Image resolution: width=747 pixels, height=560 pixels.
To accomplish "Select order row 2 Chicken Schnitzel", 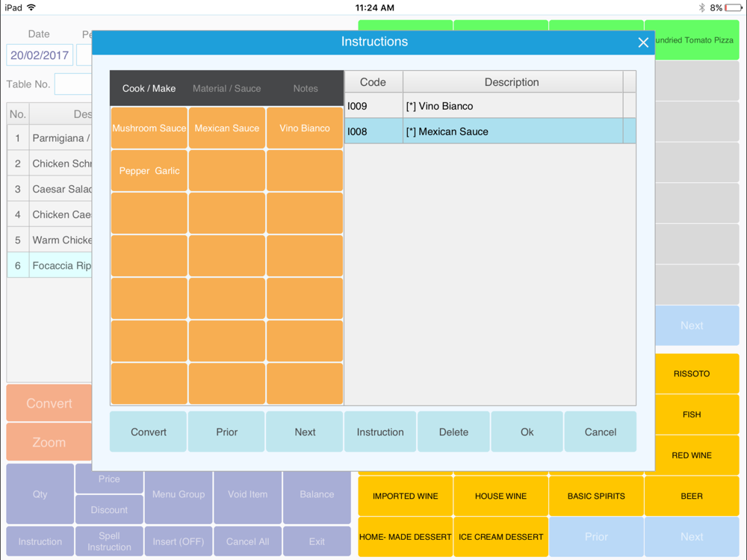I will 49,164.
